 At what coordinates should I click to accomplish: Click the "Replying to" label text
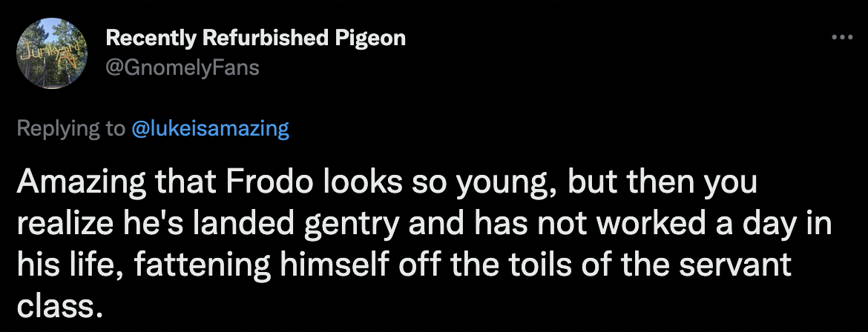[x=70, y=129]
